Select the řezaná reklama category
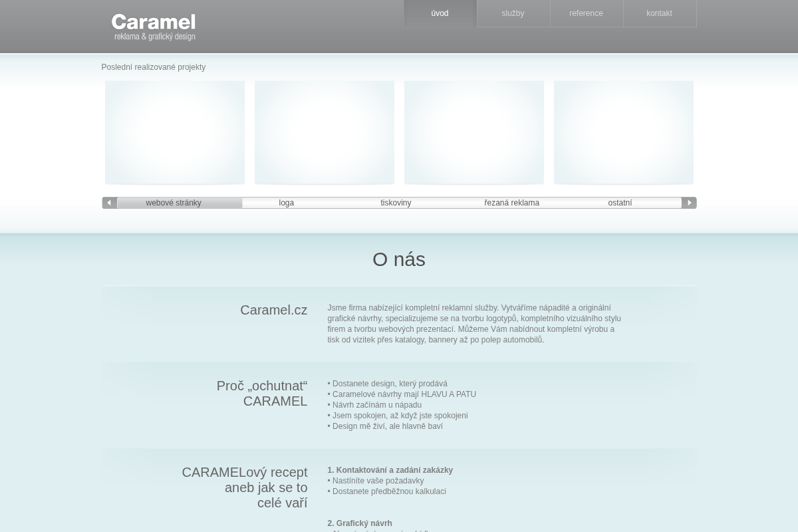 [x=512, y=203]
